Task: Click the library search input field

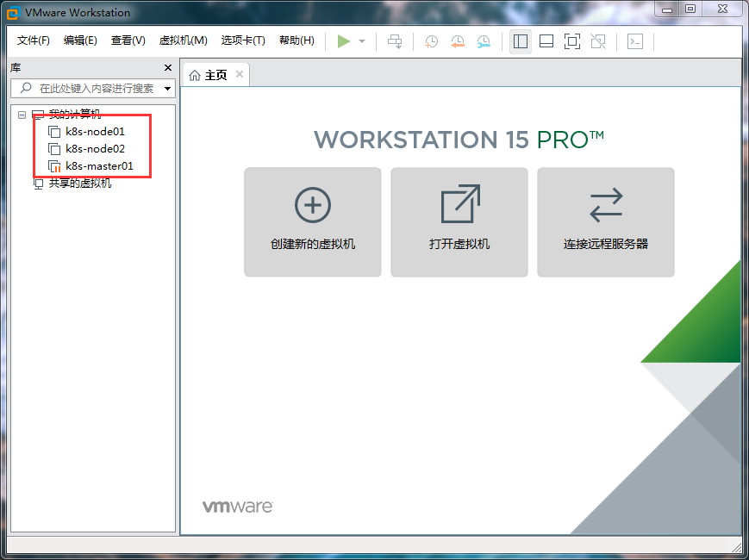Action: pos(93,89)
